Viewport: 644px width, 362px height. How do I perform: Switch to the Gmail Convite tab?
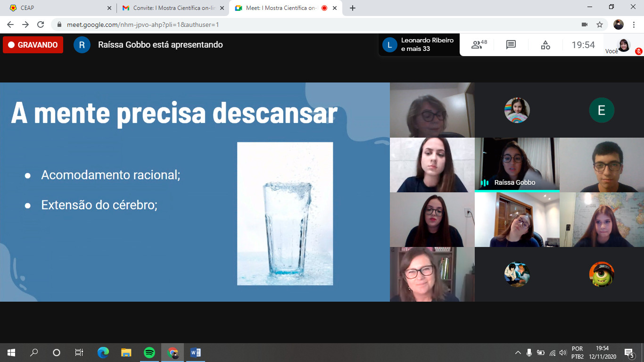click(x=169, y=8)
